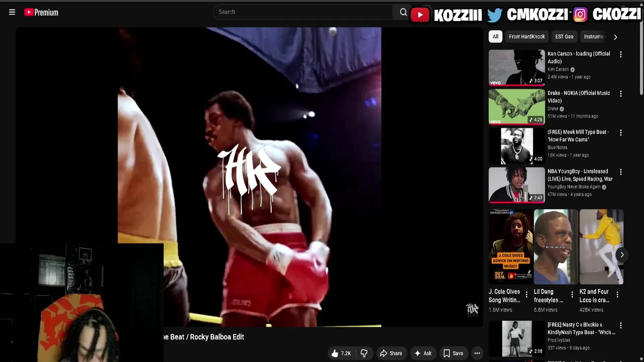Screen dimensions: 644x362
Task: Open Lil Dang freestyles short
Action: tap(556, 247)
